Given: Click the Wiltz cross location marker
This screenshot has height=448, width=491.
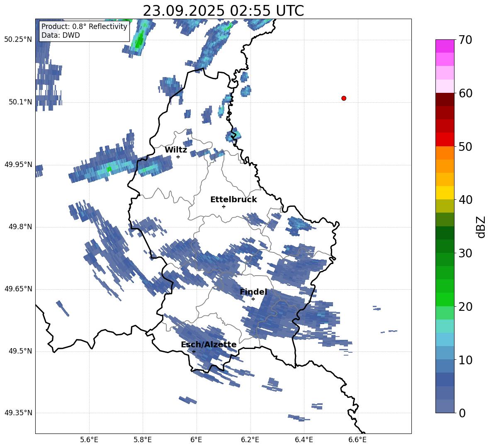Looking at the screenshot, I should pyautogui.click(x=178, y=157).
